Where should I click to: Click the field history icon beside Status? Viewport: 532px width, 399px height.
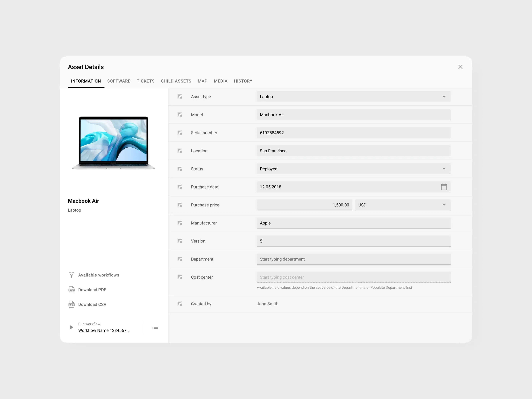180,169
